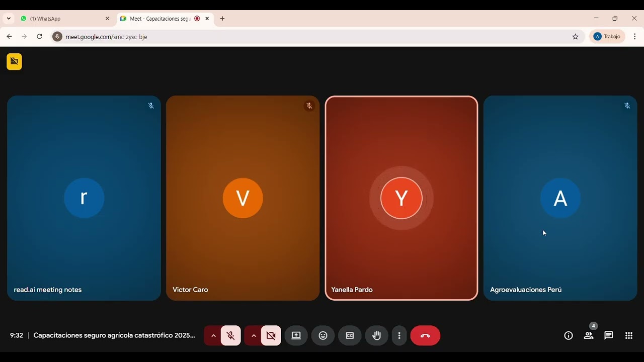Select the Agroevaluaciones Perú tile
The height and width of the screenshot is (362, 644).
point(560,198)
